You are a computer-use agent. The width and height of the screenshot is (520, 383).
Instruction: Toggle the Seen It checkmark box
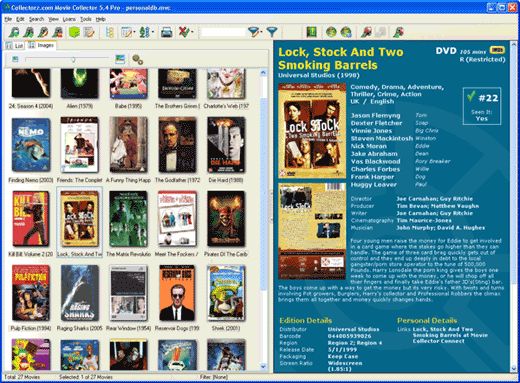[481, 105]
